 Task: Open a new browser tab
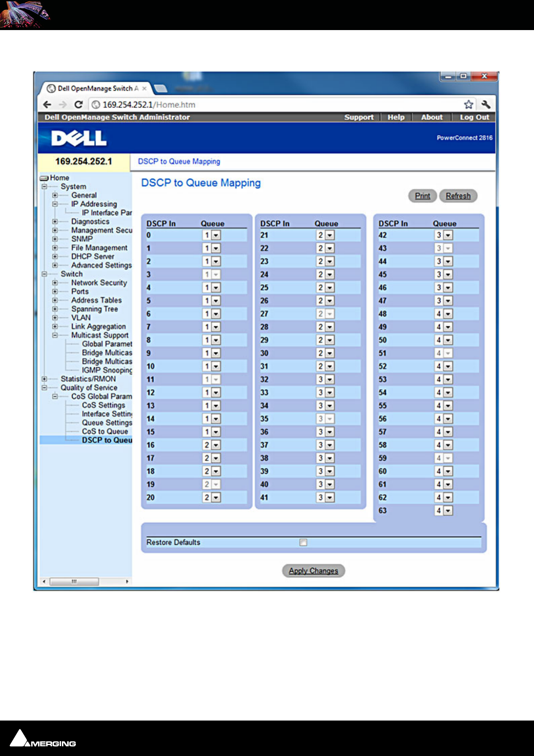[160, 88]
